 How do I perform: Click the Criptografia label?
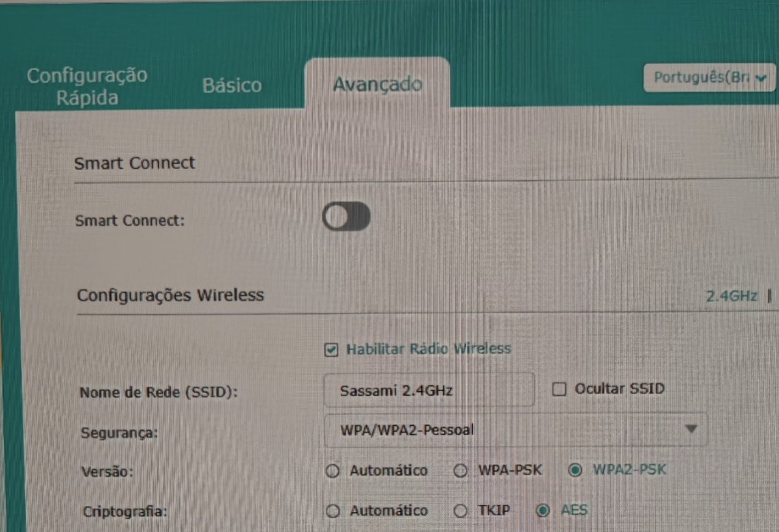125,511
